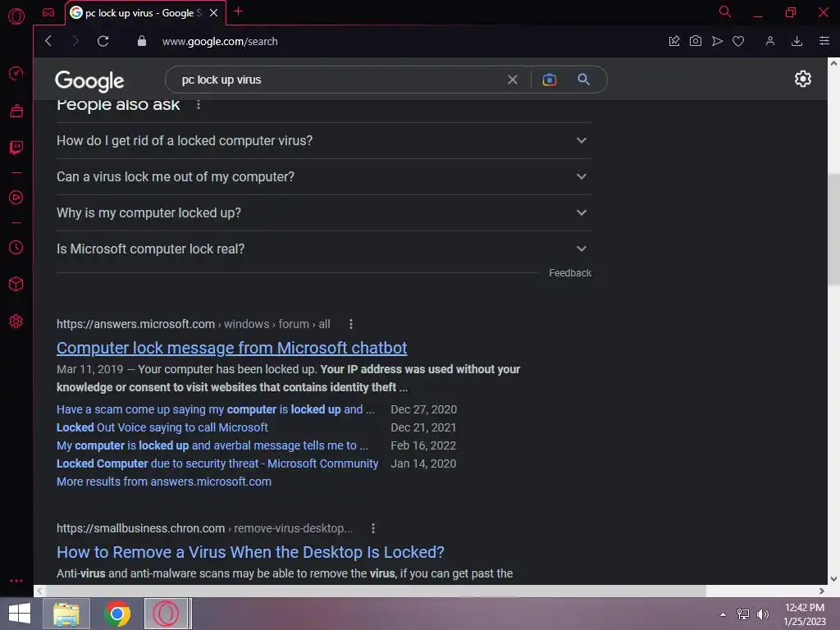Viewport: 840px width, 630px height.
Task: Click the horizontal scrollbar thumb
Action: (375, 591)
